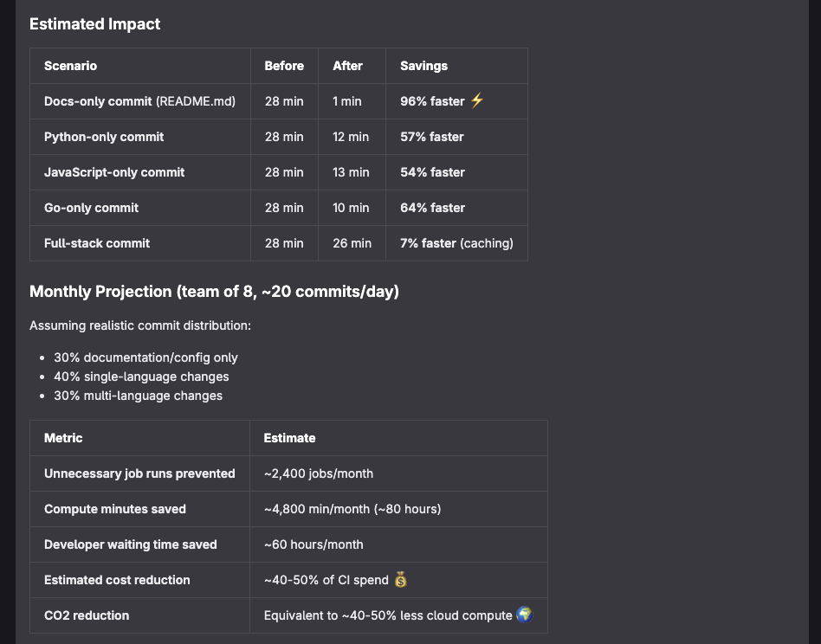
Task: Click the 30% documentation/config only bullet
Action: pyautogui.click(x=145, y=357)
